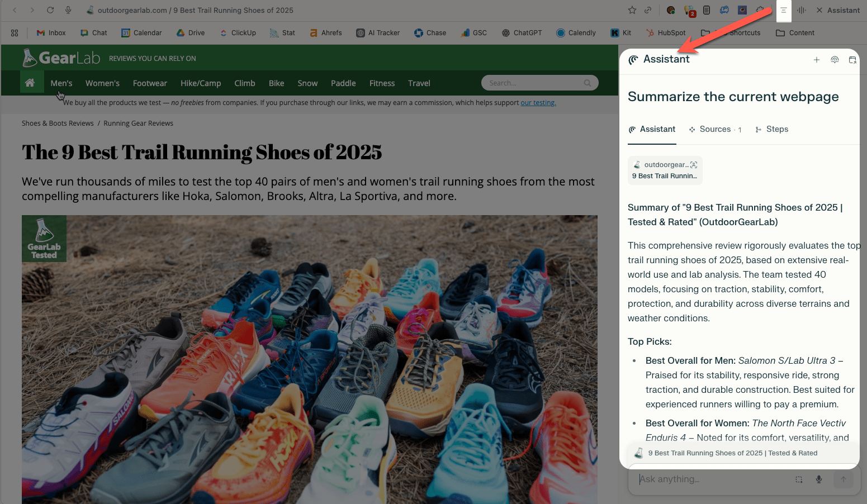Open the AI Tracker bookmark
867x504 pixels.
pyautogui.click(x=378, y=33)
